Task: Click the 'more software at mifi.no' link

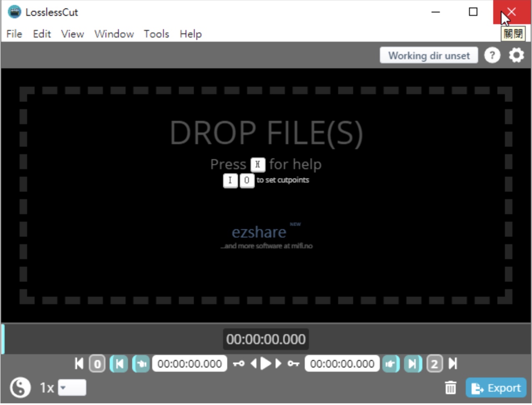Action: click(267, 246)
